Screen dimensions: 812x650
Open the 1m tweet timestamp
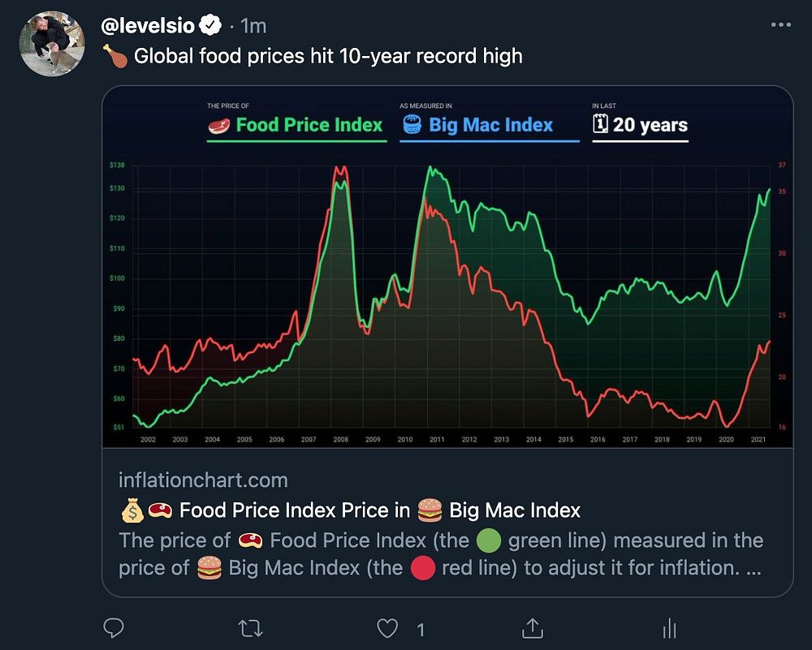(x=254, y=26)
